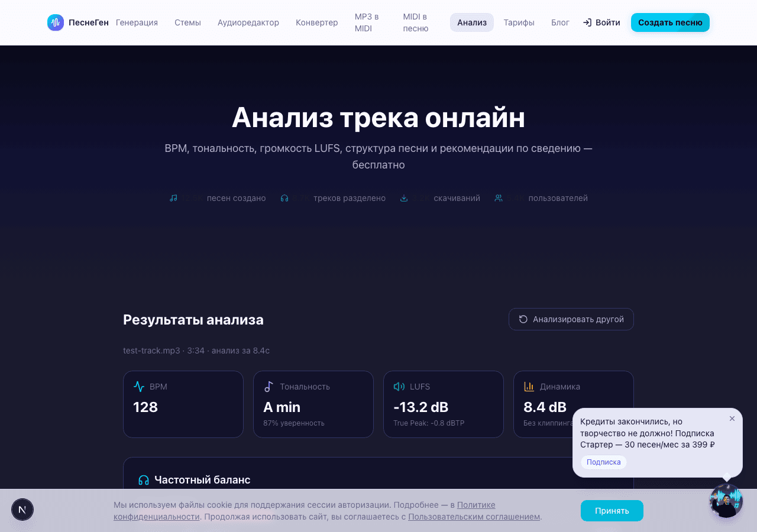Viewport: 757px width, 532px height.
Task: Click the speaker icon on the LUFS card
Action: point(399,387)
